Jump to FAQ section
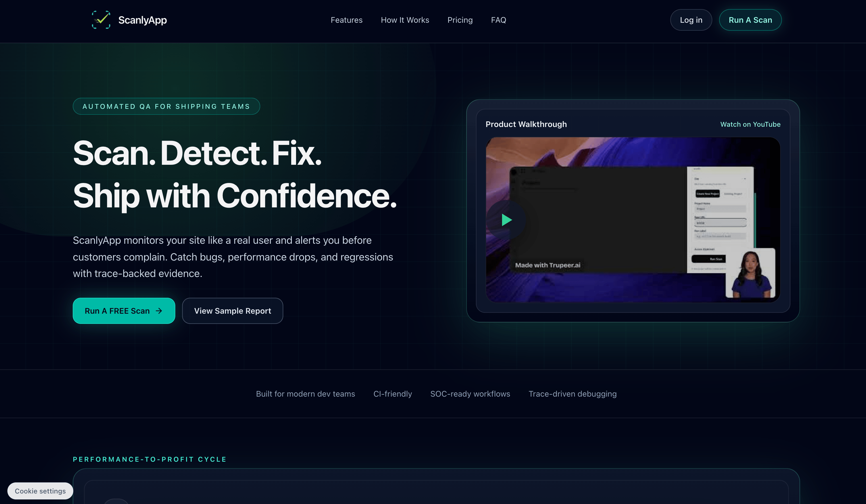This screenshot has height=504, width=866. point(498,20)
